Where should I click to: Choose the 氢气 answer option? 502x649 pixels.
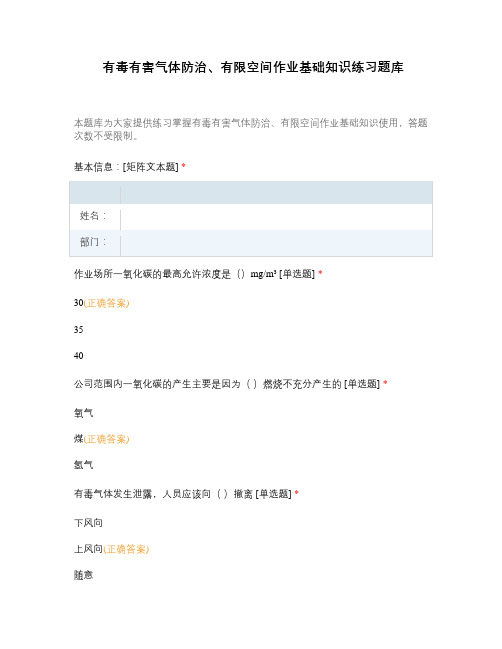point(84,465)
